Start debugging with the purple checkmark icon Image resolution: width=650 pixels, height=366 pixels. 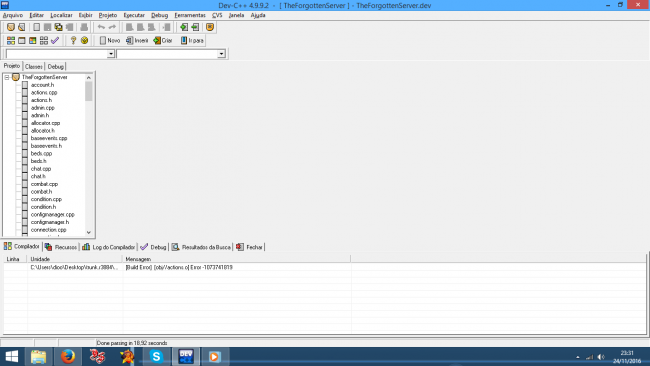tap(55, 40)
